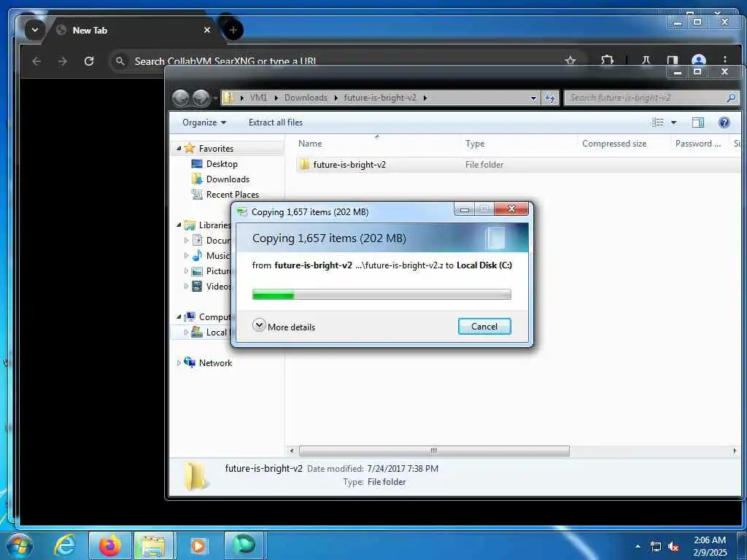Click Downloads in the Explorer address path
Image resolution: width=747 pixels, height=560 pixels.
[x=306, y=98]
